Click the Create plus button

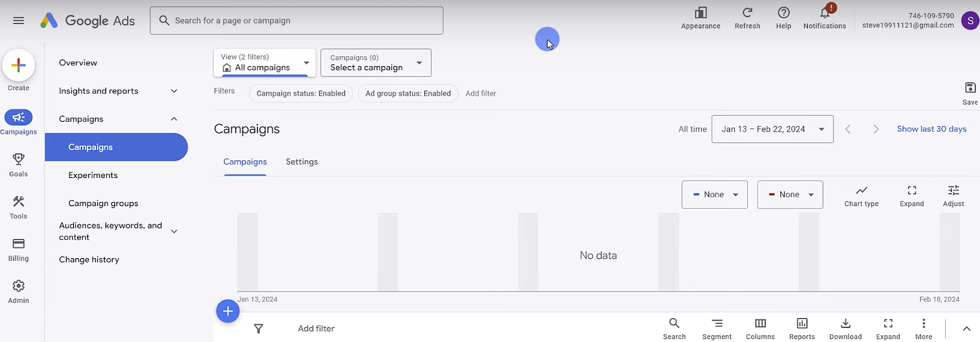[x=18, y=65]
